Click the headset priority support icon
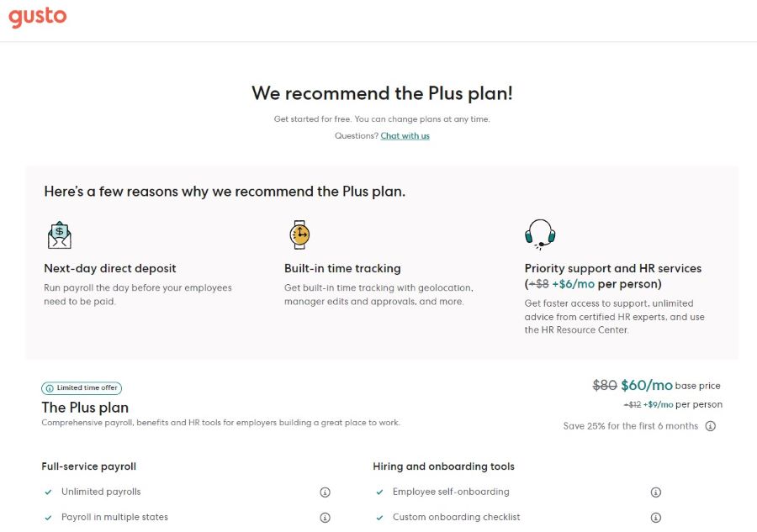The width and height of the screenshot is (757, 532). pyautogui.click(x=540, y=234)
